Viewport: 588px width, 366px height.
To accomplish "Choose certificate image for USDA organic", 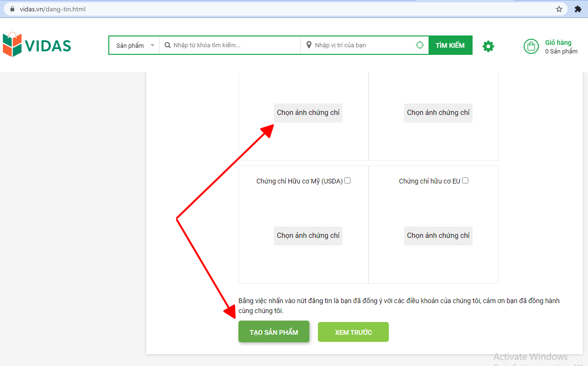I will click(x=308, y=235).
